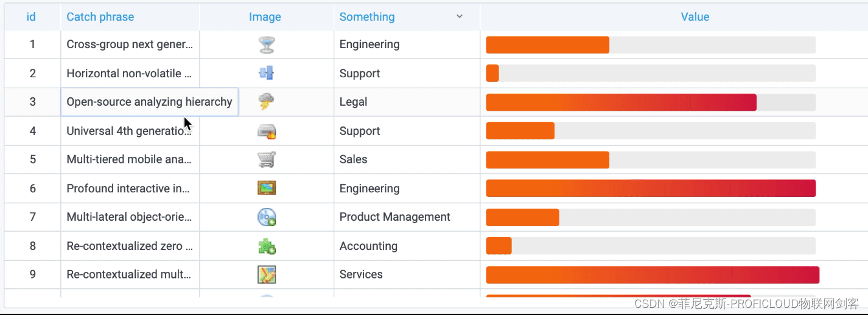
Task: Select the Value column header
Action: [x=695, y=17]
